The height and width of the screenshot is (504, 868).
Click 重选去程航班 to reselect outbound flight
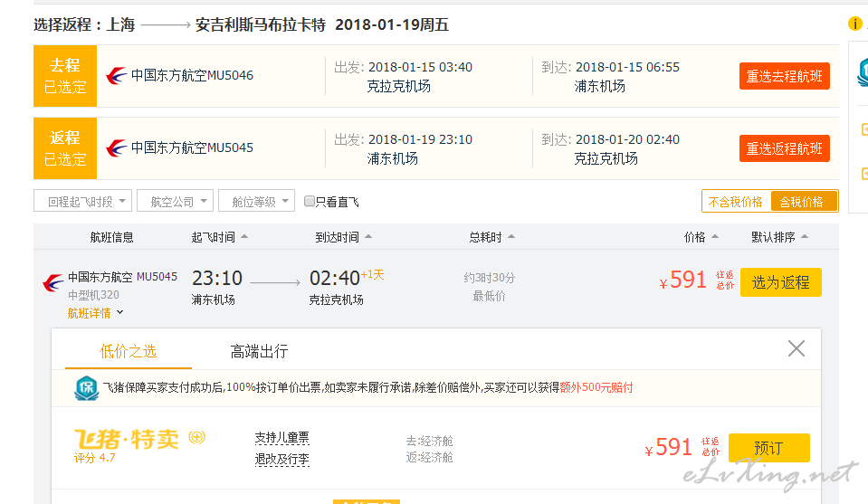coord(784,77)
